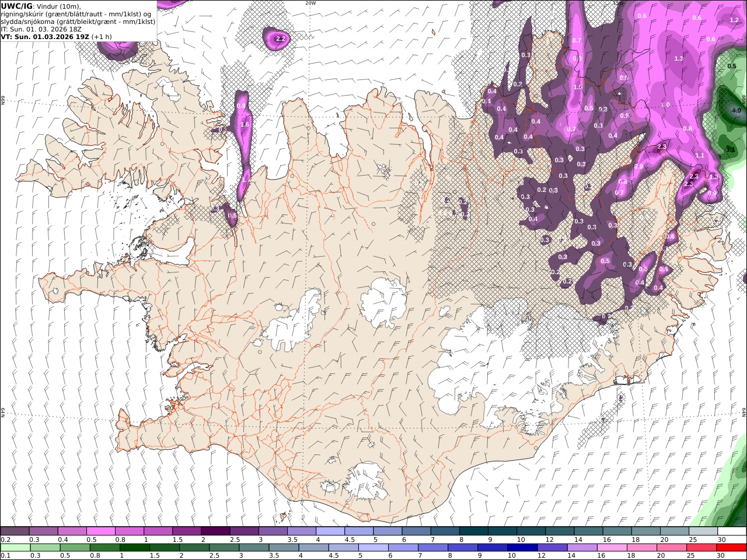The image size is (747, 560).
Task: Pick the 14 light purple swatch, lower legend row
Action: [x=582, y=548]
